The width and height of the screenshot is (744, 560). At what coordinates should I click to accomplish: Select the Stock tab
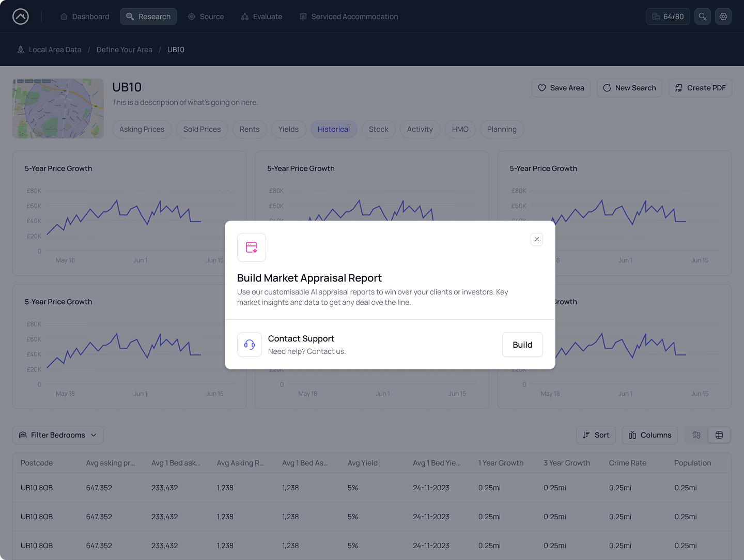click(x=379, y=129)
